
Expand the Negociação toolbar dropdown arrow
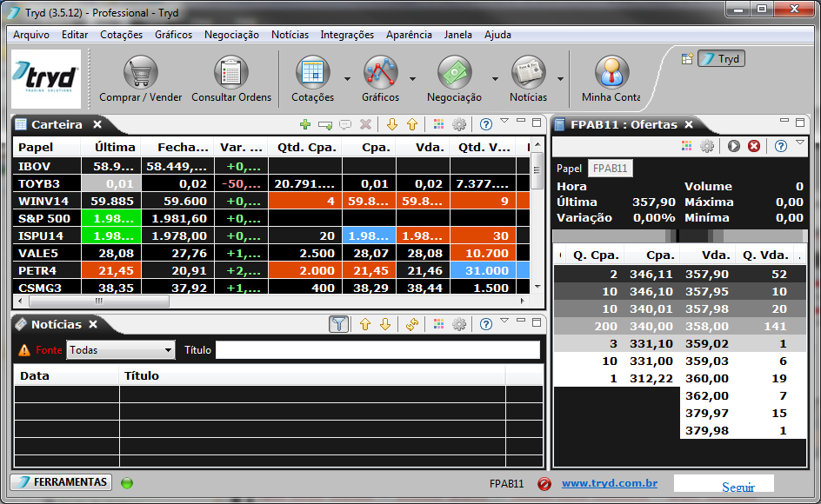pyautogui.click(x=495, y=79)
